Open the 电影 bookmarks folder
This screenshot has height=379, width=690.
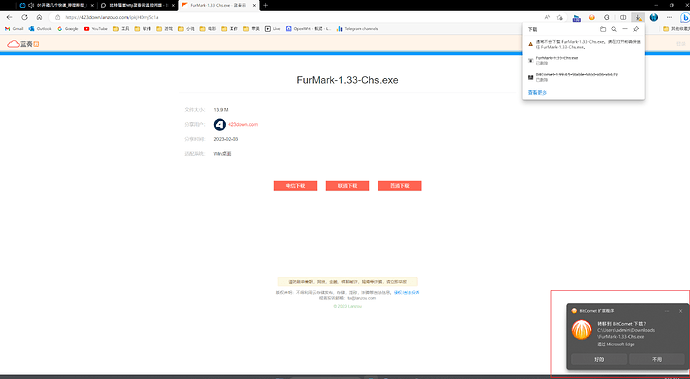(x=208, y=29)
